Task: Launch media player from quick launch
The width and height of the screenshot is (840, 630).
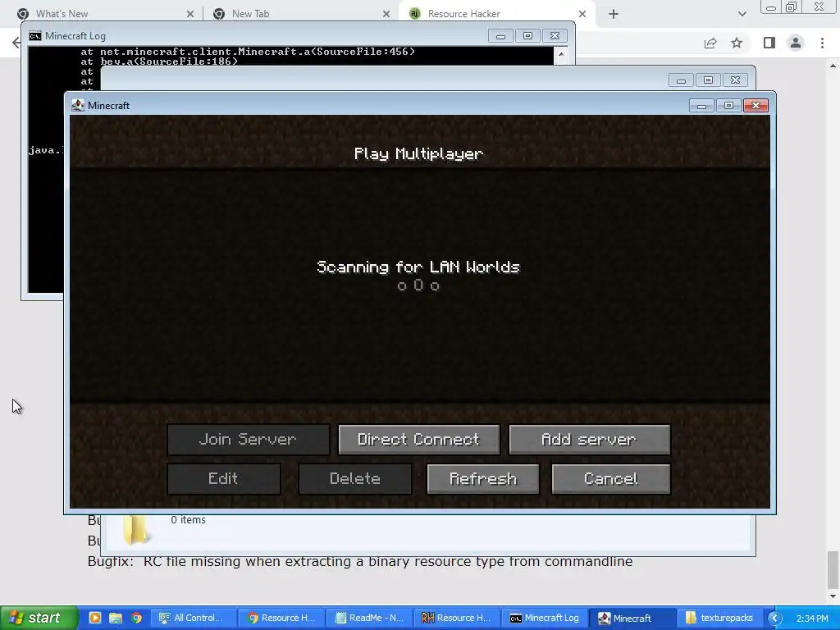Action: (95, 618)
